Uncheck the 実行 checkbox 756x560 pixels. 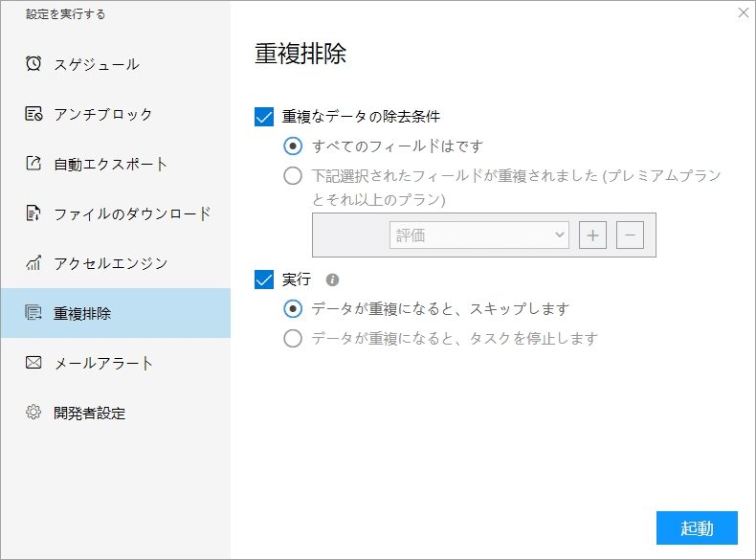click(x=265, y=280)
